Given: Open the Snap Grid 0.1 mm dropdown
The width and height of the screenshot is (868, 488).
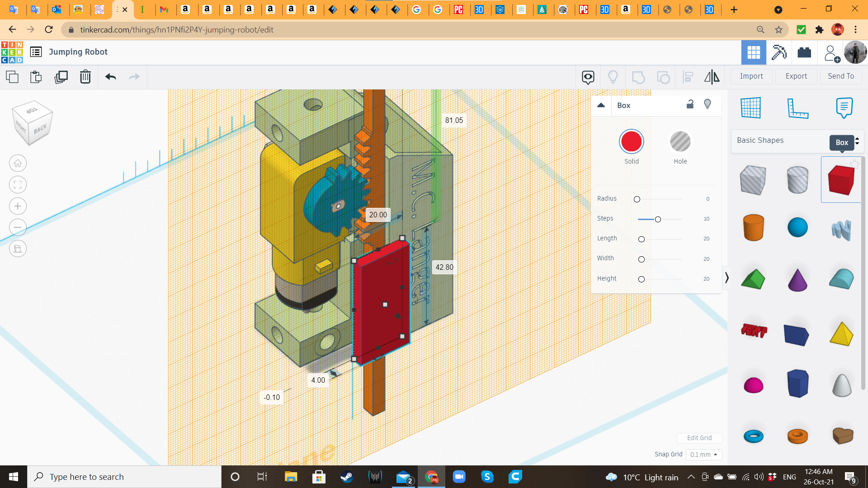Looking at the screenshot, I should point(703,455).
